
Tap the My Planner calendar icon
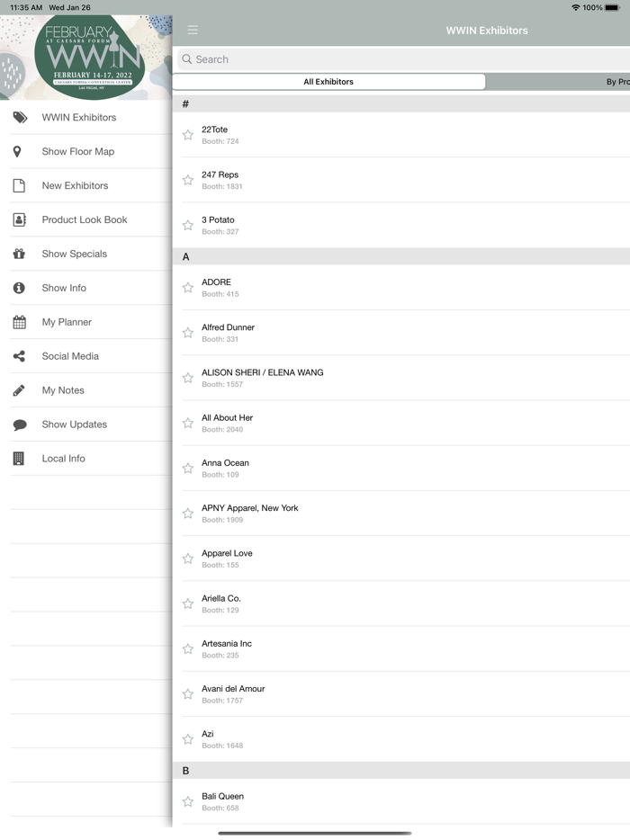pyautogui.click(x=19, y=322)
